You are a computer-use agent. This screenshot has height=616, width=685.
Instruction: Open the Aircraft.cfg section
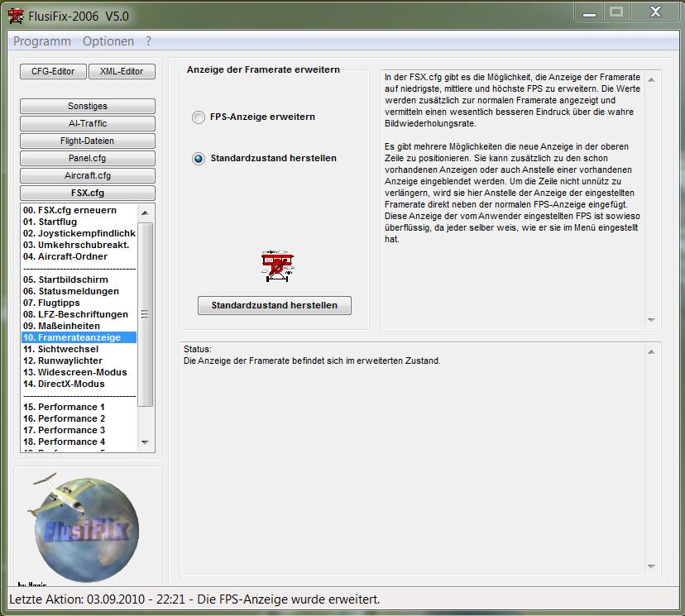click(88, 175)
